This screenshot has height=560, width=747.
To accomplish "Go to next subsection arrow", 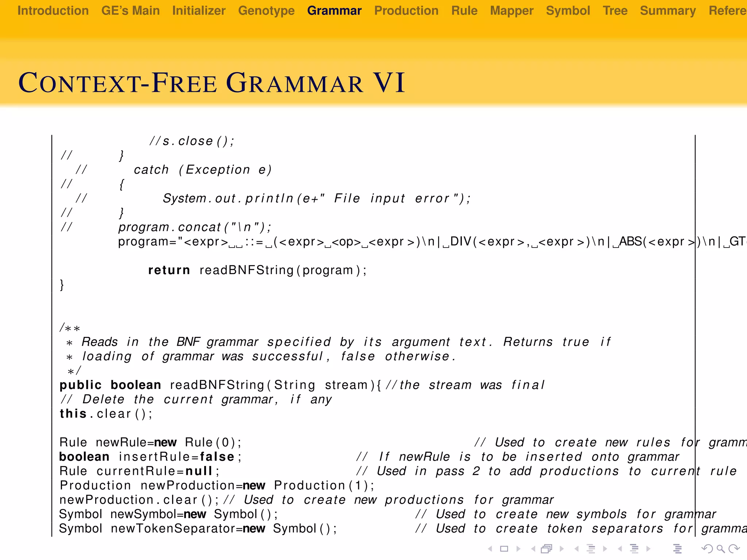I will [605, 549].
